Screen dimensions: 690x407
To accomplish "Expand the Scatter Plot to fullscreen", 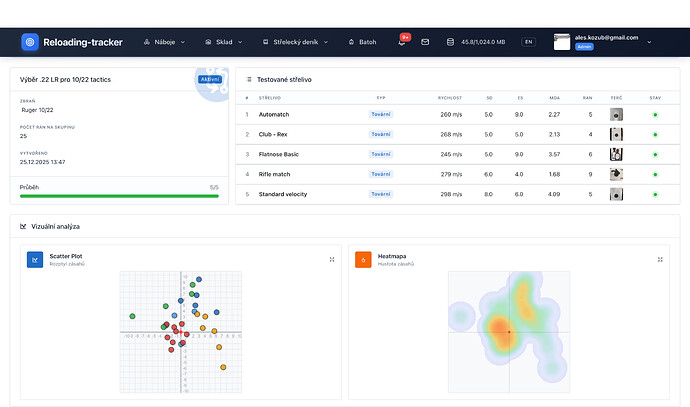I will [331, 259].
